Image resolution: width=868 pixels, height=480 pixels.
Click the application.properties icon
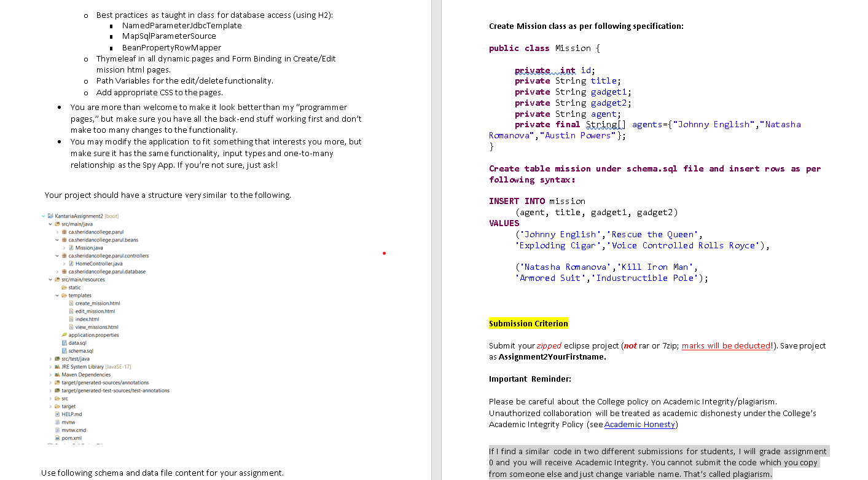click(x=64, y=335)
